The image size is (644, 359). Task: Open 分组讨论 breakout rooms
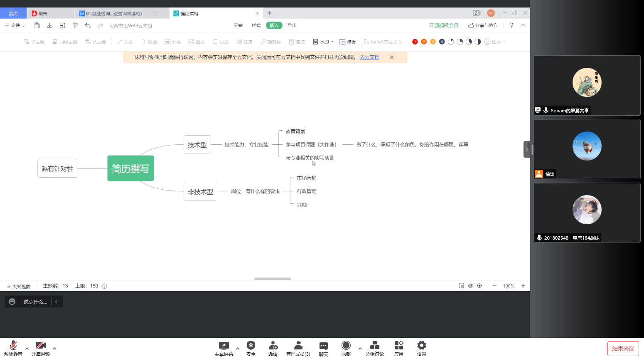pyautogui.click(x=374, y=348)
